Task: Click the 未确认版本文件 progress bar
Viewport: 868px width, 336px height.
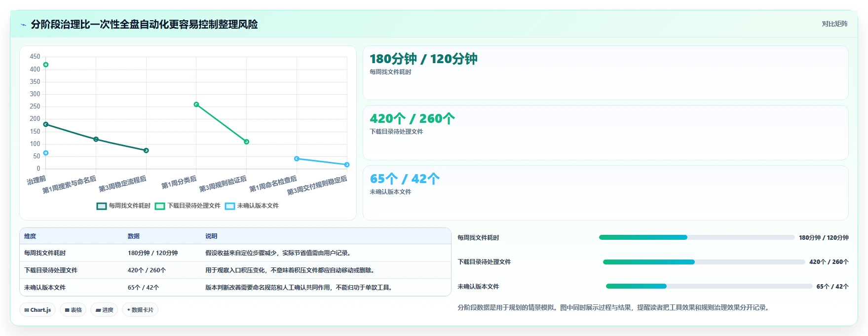Action: click(709, 286)
